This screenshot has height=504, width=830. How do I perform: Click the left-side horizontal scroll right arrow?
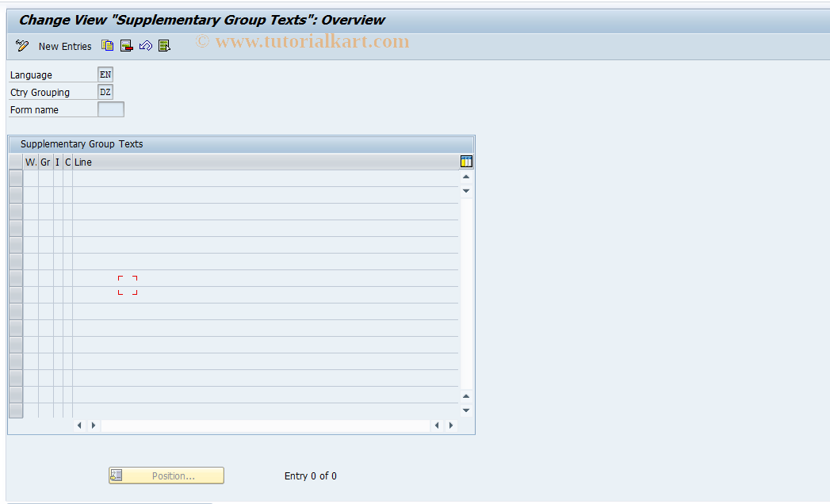point(94,425)
